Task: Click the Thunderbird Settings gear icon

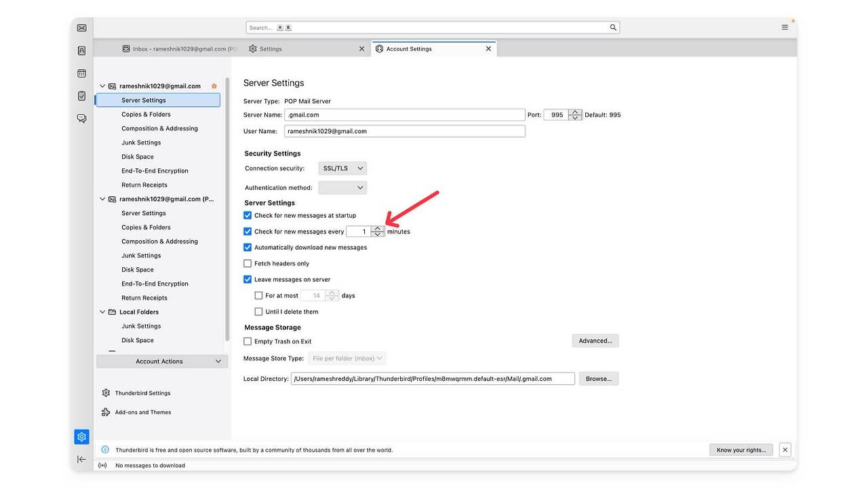Action: (x=106, y=393)
